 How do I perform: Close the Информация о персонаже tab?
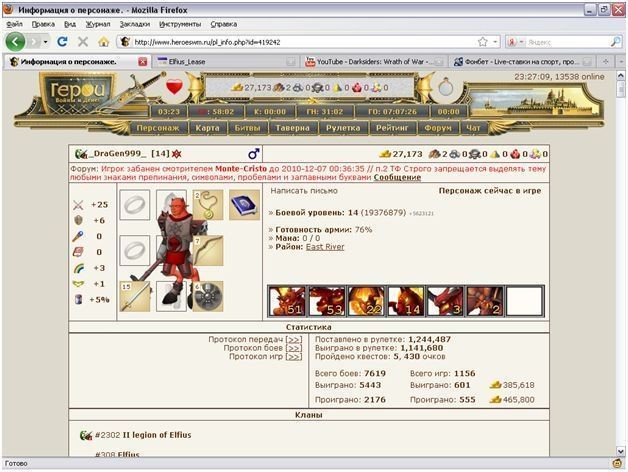tap(143, 62)
